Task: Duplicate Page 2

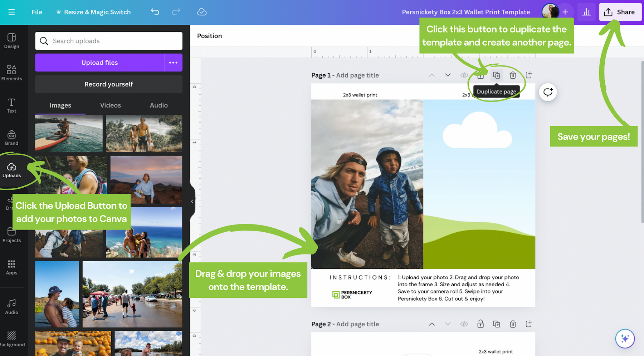Action: (x=497, y=324)
